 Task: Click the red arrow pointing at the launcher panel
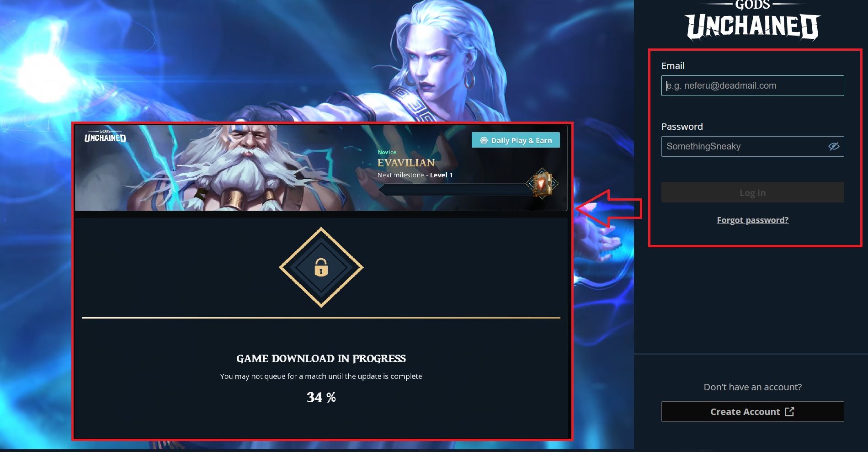click(x=608, y=208)
